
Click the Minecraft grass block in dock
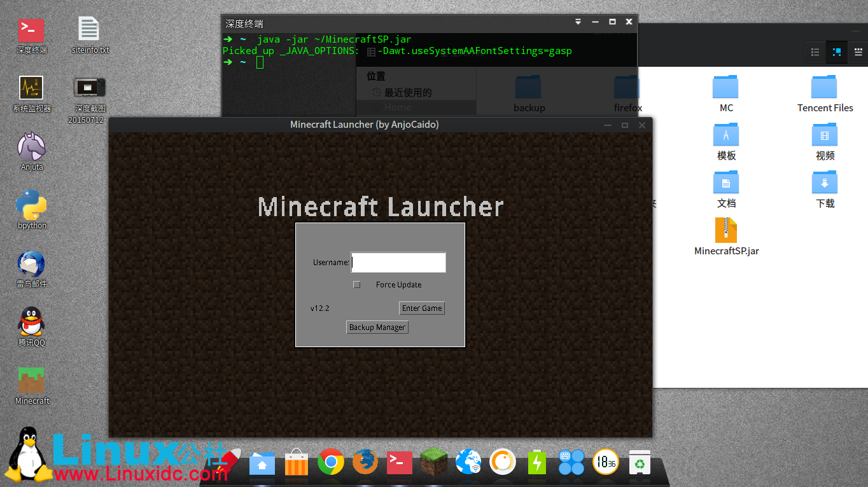pyautogui.click(x=434, y=462)
